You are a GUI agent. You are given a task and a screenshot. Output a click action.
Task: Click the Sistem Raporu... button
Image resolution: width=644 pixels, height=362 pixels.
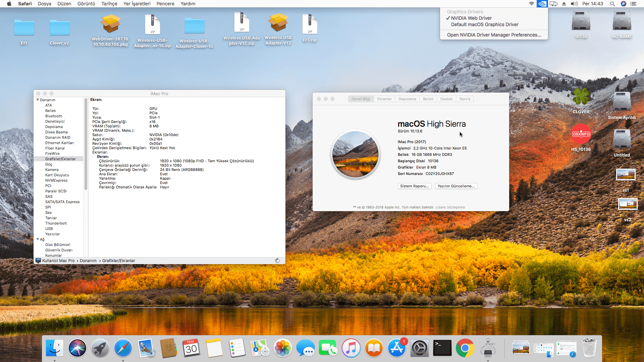tap(414, 186)
